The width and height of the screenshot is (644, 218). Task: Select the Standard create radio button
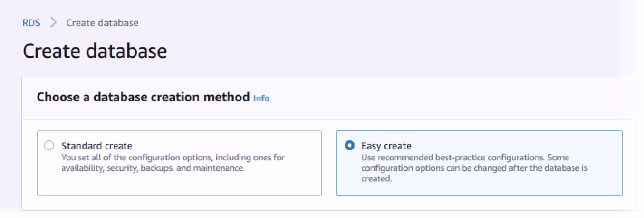pyautogui.click(x=48, y=146)
